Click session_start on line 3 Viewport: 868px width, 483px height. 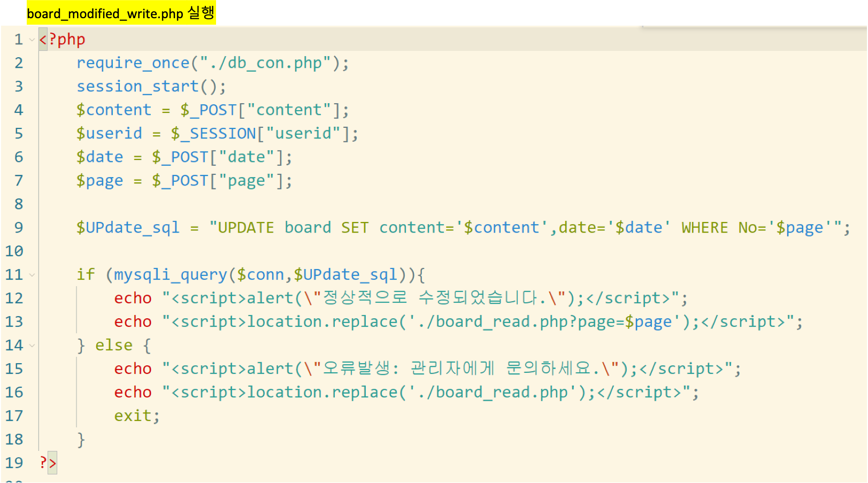pos(137,87)
